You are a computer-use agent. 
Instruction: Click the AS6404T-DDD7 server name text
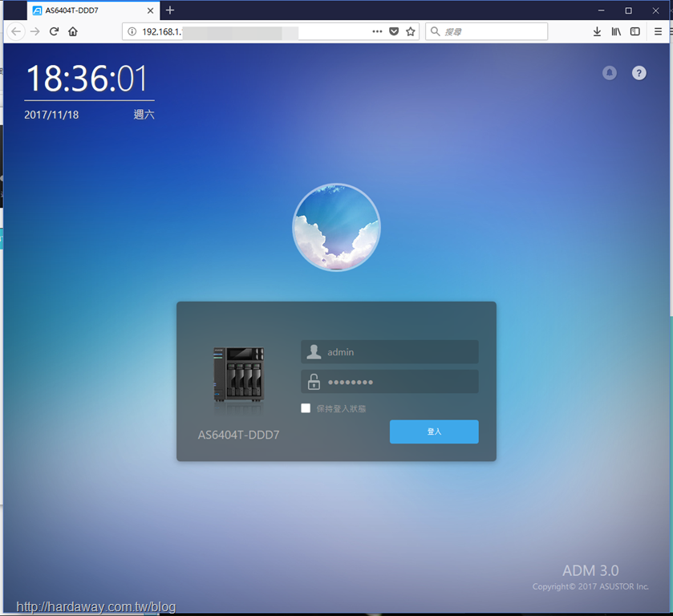pyautogui.click(x=239, y=435)
